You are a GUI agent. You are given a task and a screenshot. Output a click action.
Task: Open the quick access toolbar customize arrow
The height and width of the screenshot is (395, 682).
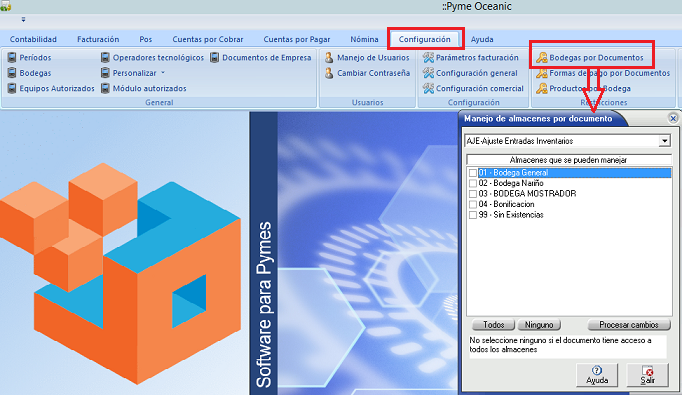(23, 20)
